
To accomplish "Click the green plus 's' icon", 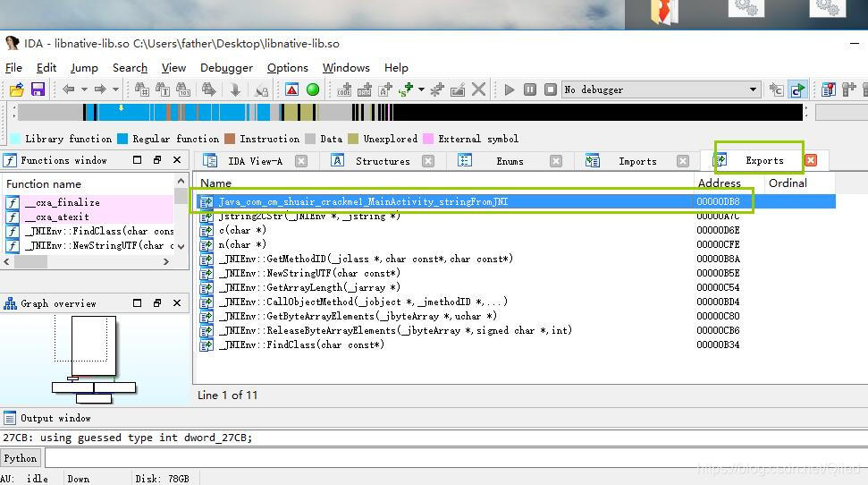I will (407, 89).
